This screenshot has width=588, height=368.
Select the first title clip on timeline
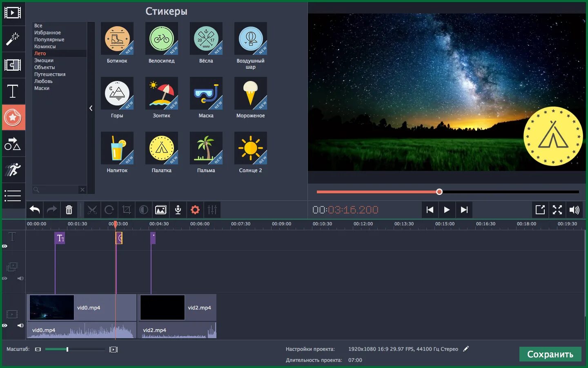(60, 238)
